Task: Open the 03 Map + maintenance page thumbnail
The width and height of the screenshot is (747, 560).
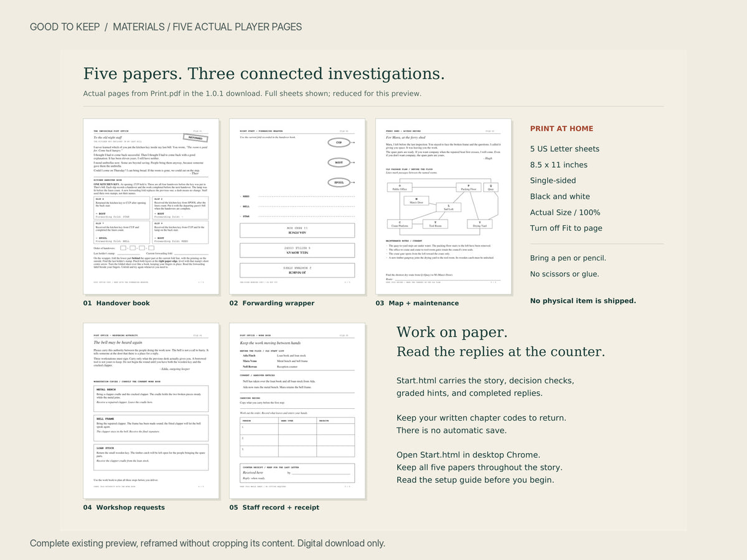Action: pos(443,207)
